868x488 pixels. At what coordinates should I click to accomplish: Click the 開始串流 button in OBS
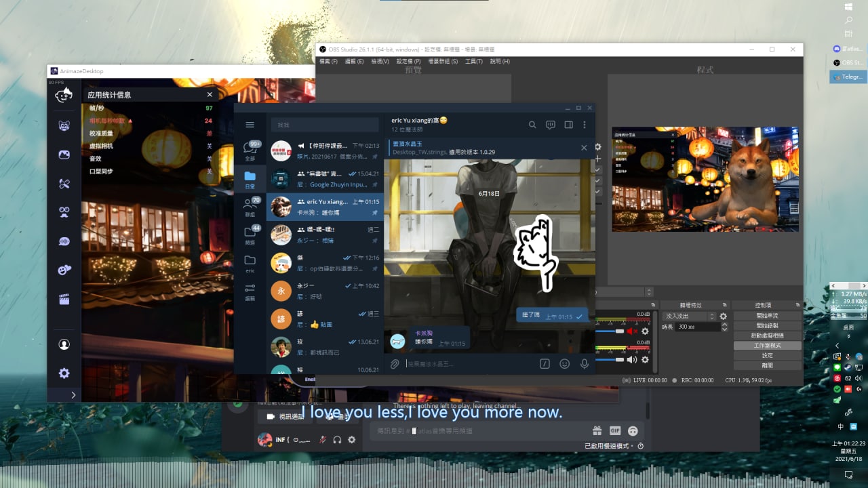(767, 317)
